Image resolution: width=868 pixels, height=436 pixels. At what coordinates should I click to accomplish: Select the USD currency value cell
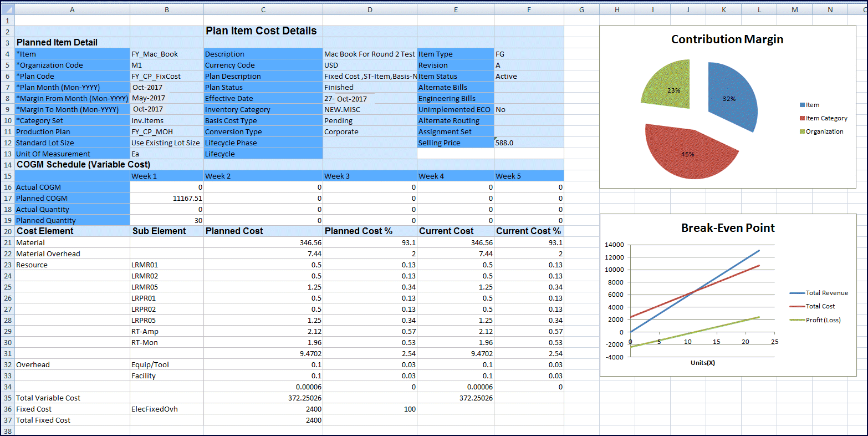[x=370, y=65]
